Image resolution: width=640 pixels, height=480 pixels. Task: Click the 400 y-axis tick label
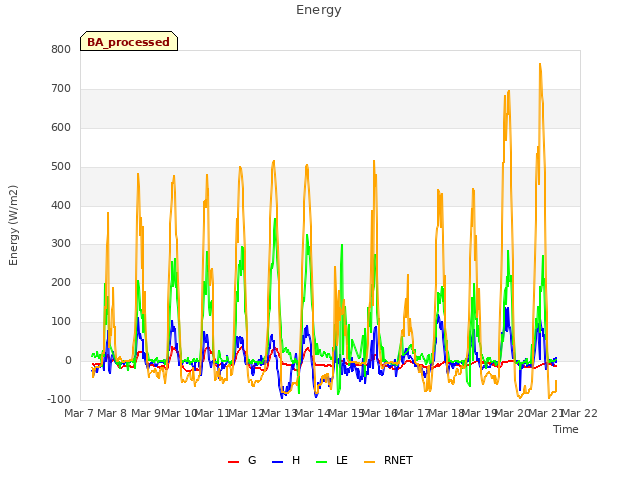pyautogui.click(x=61, y=205)
